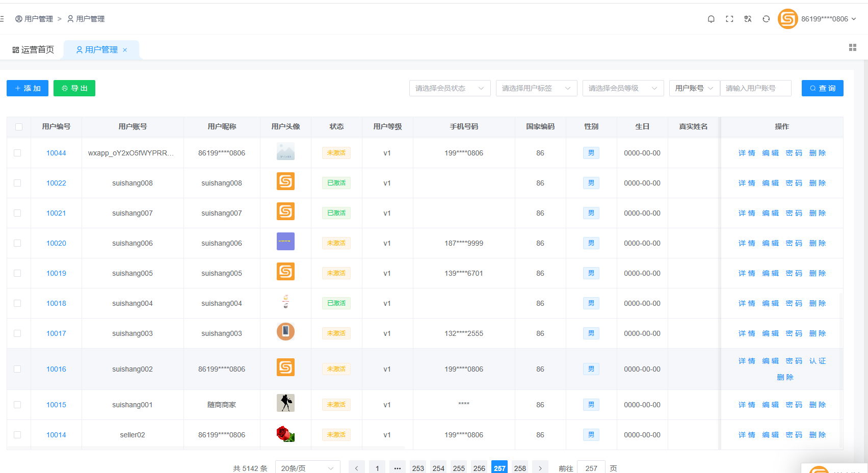Toggle fullscreen mode icon

[729, 19]
